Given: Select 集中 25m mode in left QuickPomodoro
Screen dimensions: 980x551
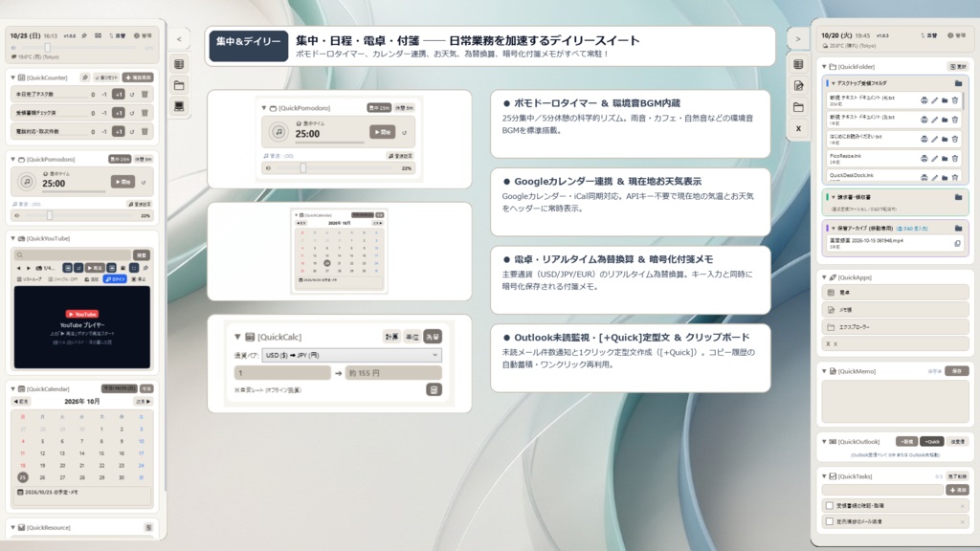Looking at the screenshot, I should (120, 160).
